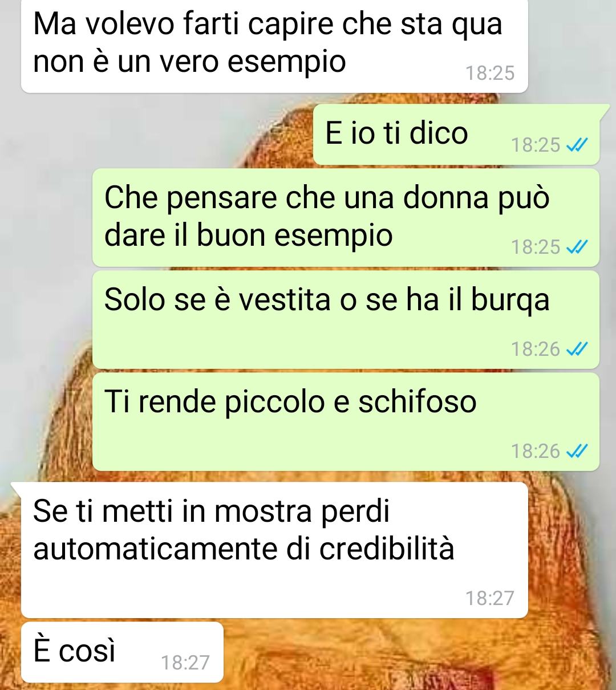Tap the 'Solo se è vestita' message bubble
Image resolution: width=616 pixels, height=690 pixels.
346,319
